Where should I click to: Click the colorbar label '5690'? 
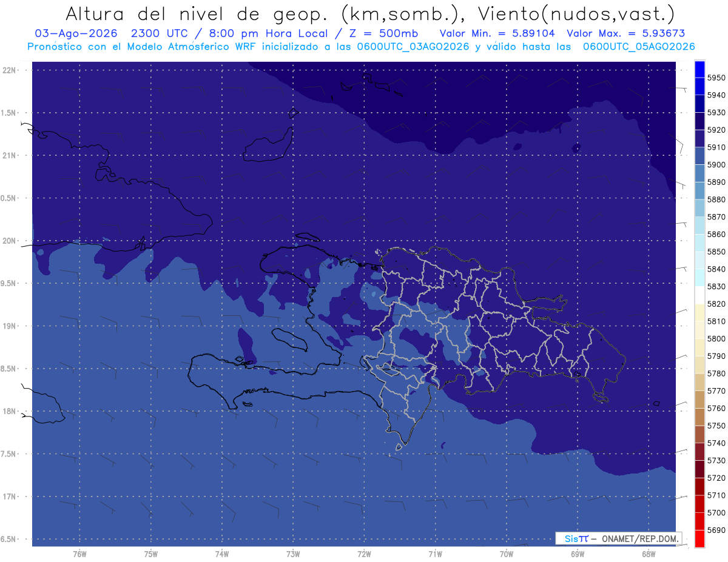point(716,530)
